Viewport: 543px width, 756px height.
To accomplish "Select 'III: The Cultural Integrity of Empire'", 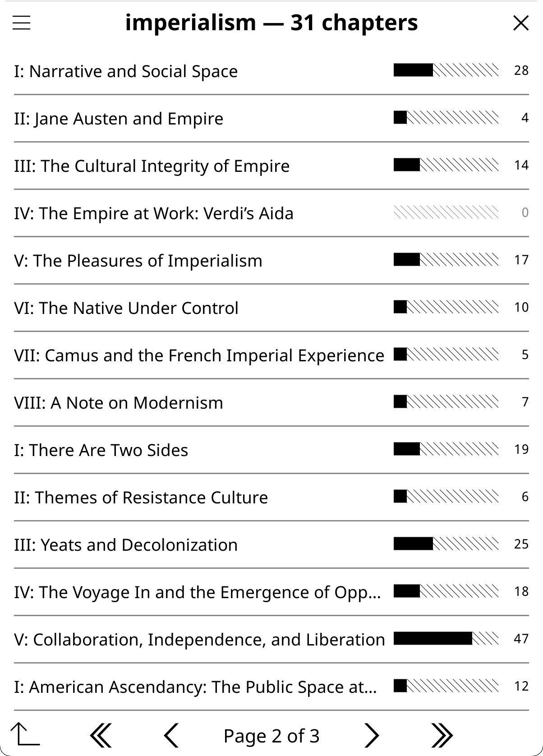I will coord(271,166).
